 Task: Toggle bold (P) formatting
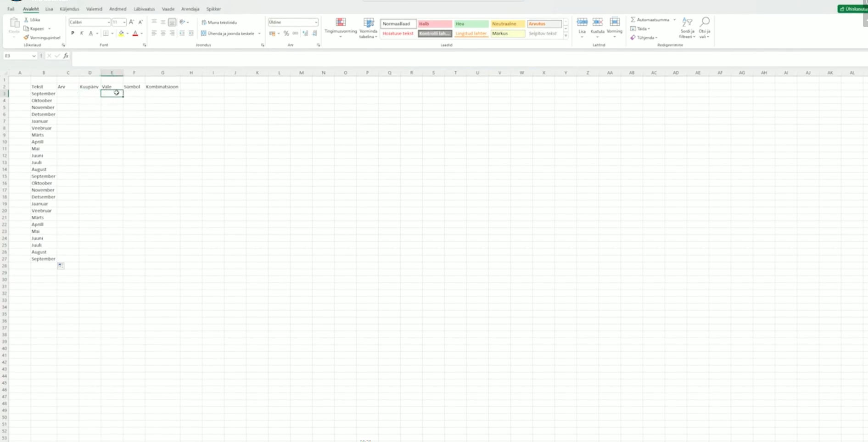tap(73, 33)
